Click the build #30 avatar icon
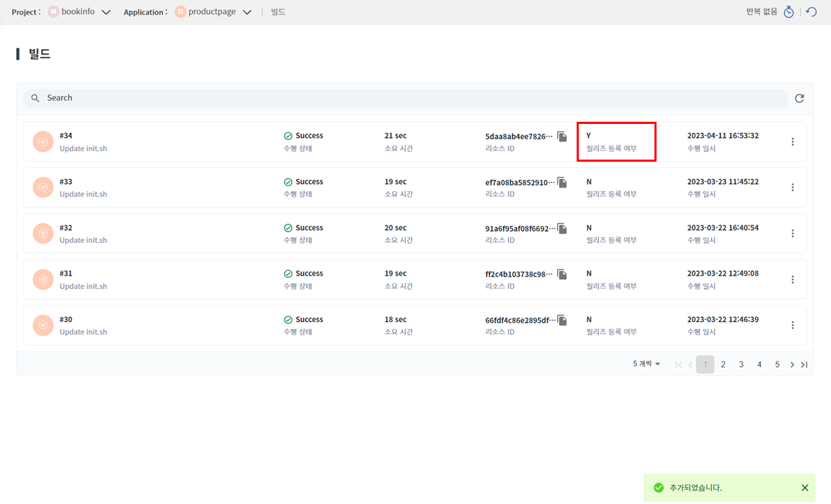Screen dimensions: 831x504 click(x=43, y=325)
